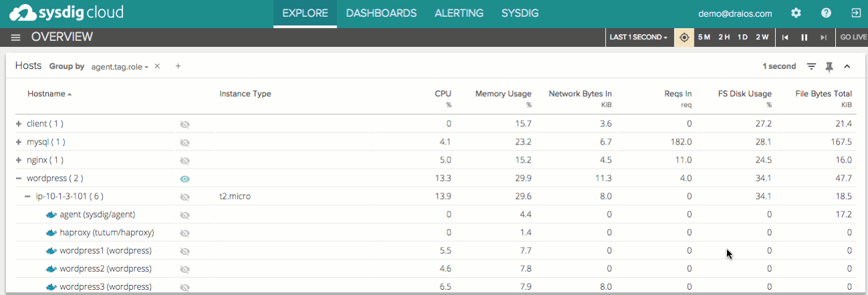Click the OVERVIEW title text
868x295 pixels.
pos(62,37)
